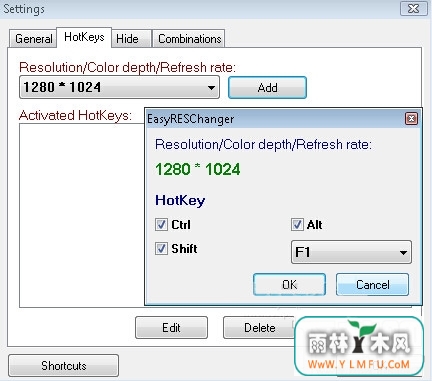Click inside the Activated HotKeys list

tap(82, 215)
